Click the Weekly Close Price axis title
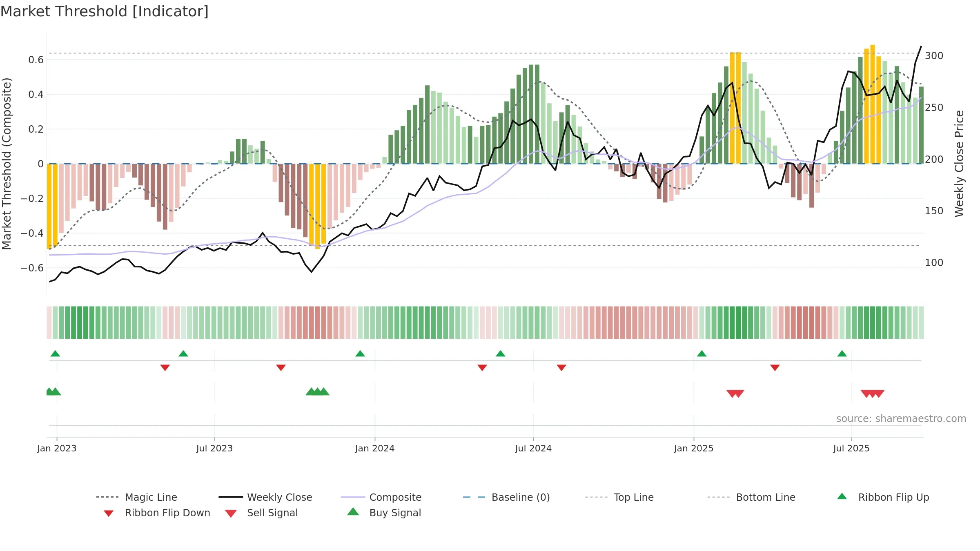 (959, 164)
